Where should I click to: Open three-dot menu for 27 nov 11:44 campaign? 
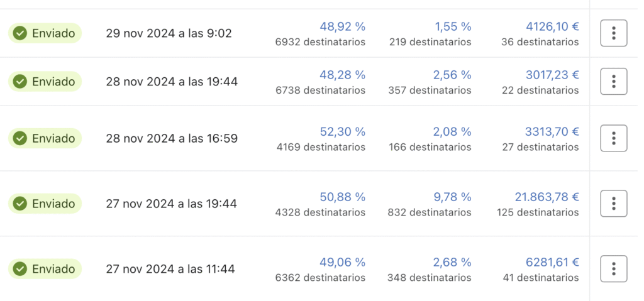click(x=613, y=269)
